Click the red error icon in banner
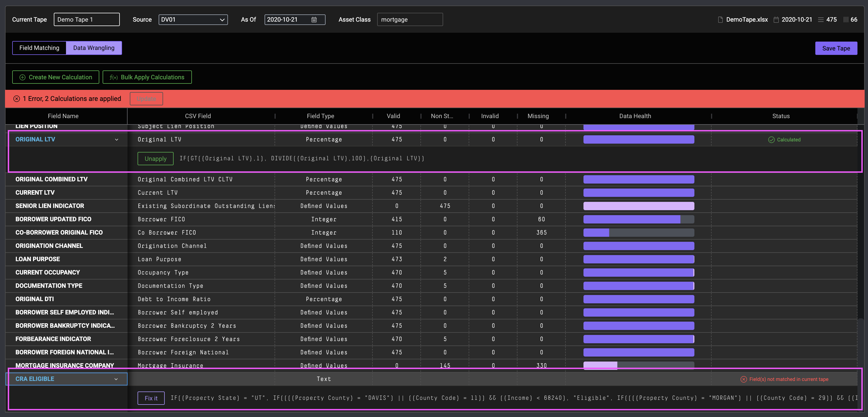The height and width of the screenshot is (417, 868). [17, 99]
